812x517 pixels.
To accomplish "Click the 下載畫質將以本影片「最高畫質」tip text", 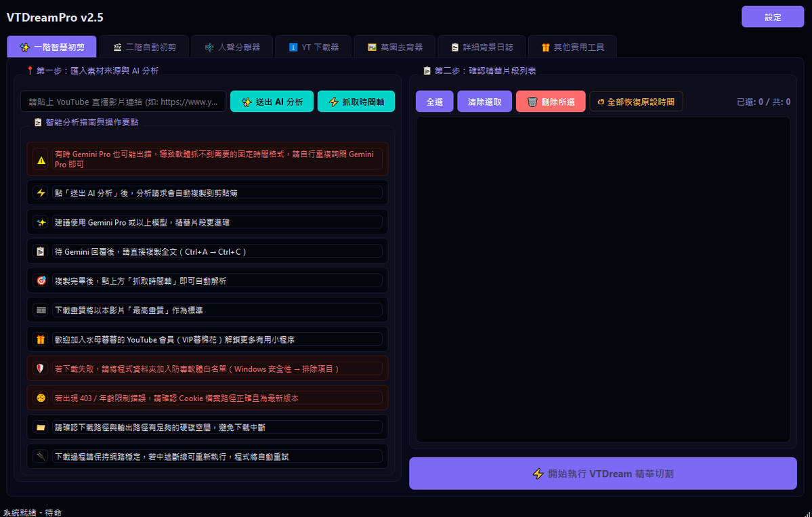I will tap(129, 310).
